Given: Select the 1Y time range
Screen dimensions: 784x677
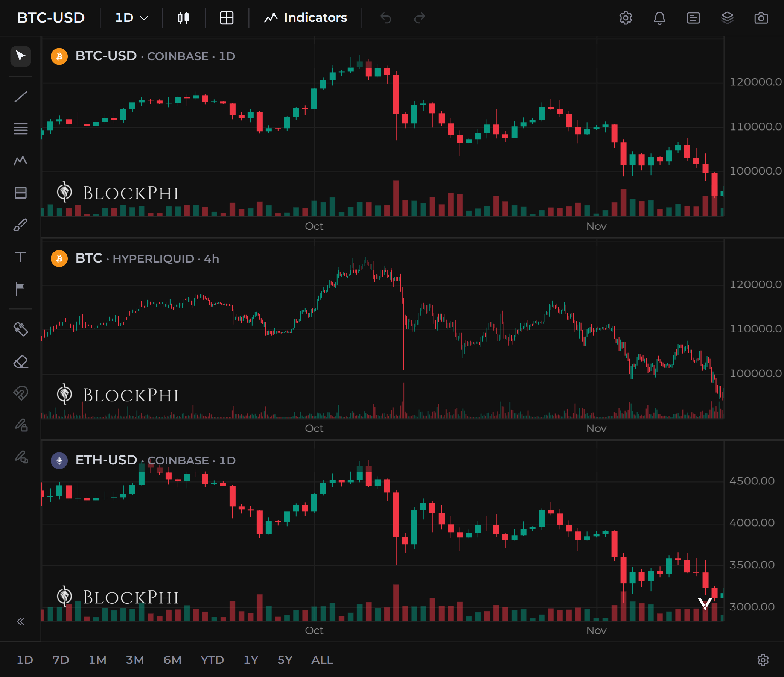Looking at the screenshot, I should [251, 660].
